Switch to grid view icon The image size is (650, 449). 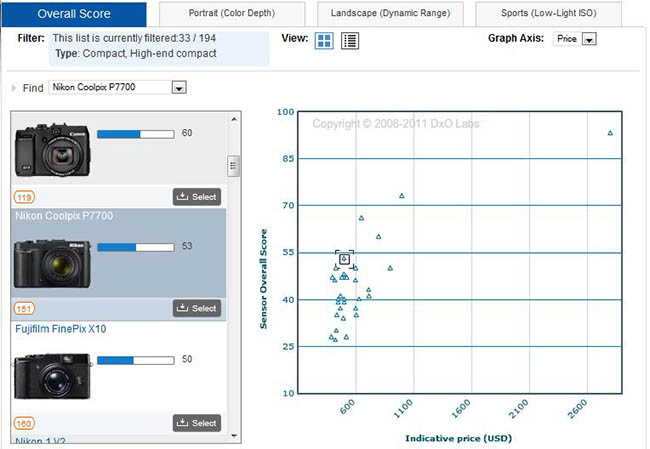(324, 41)
